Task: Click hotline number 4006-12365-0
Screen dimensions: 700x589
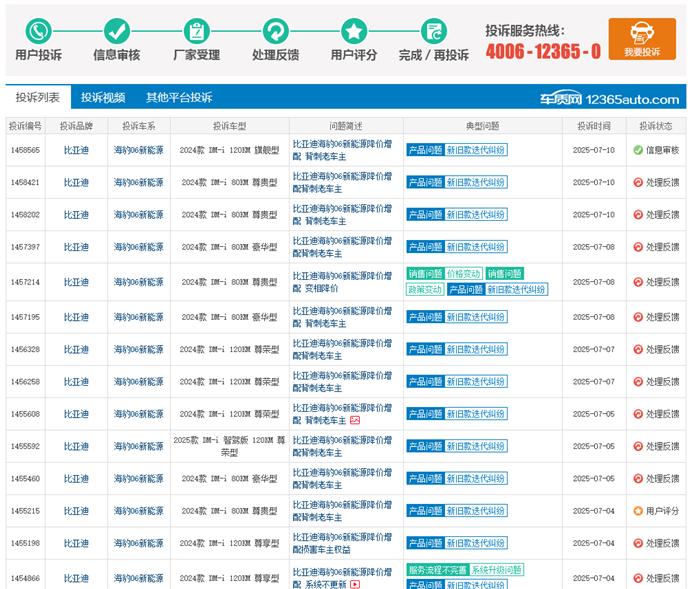Action: (543, 52)
